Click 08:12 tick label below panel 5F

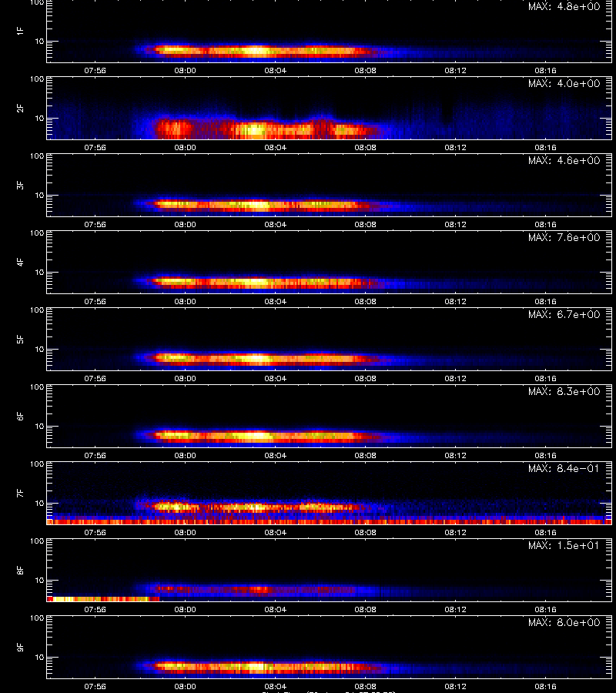456,378
